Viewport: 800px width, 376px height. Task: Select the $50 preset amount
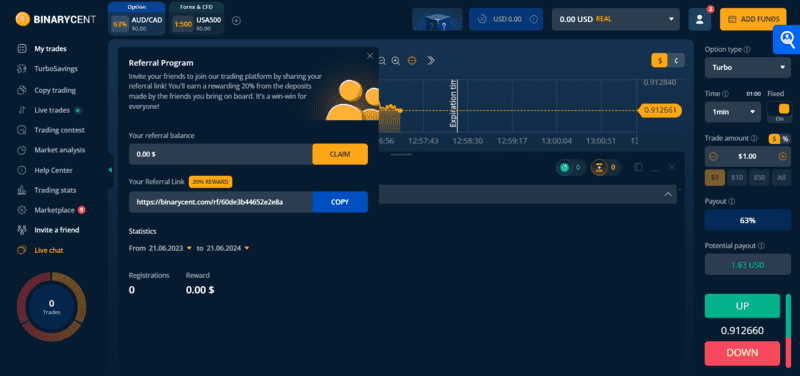[759, 178]
